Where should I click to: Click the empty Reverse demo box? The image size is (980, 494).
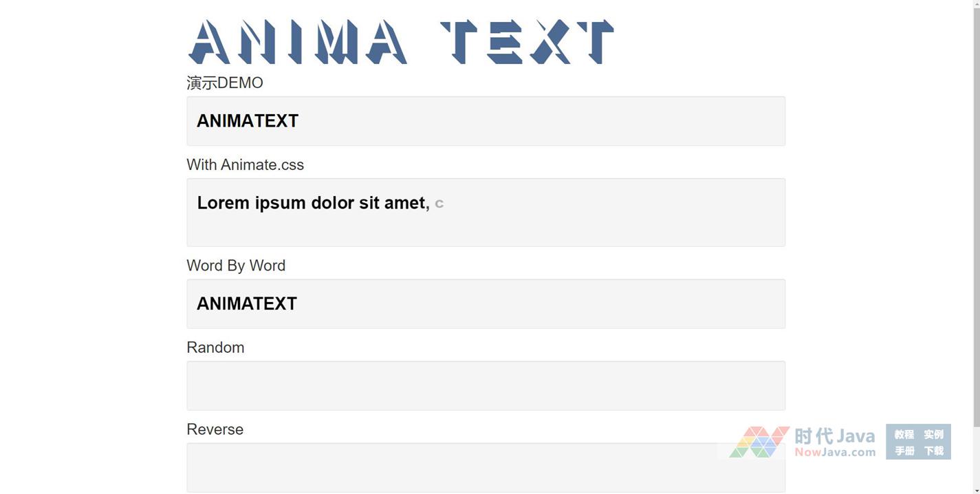coord(486,467)
